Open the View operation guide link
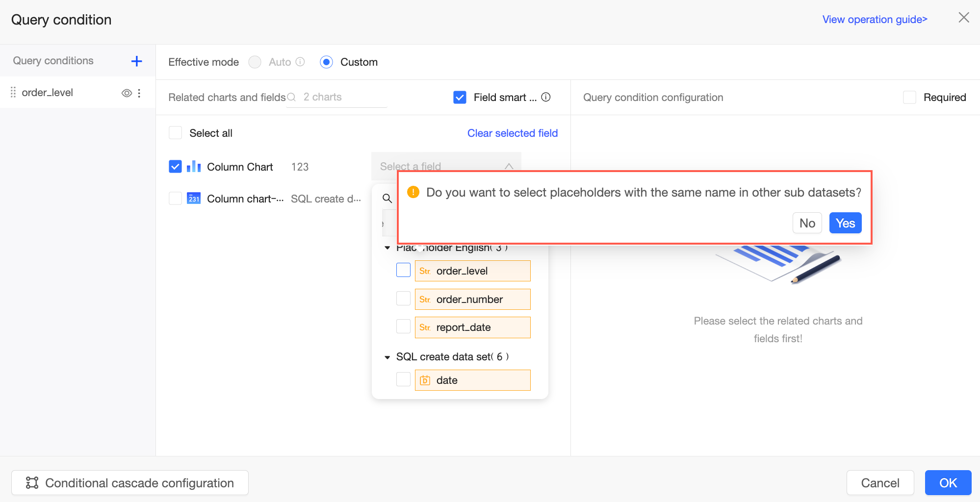This screenshot has height=502, width=980. 875,20
